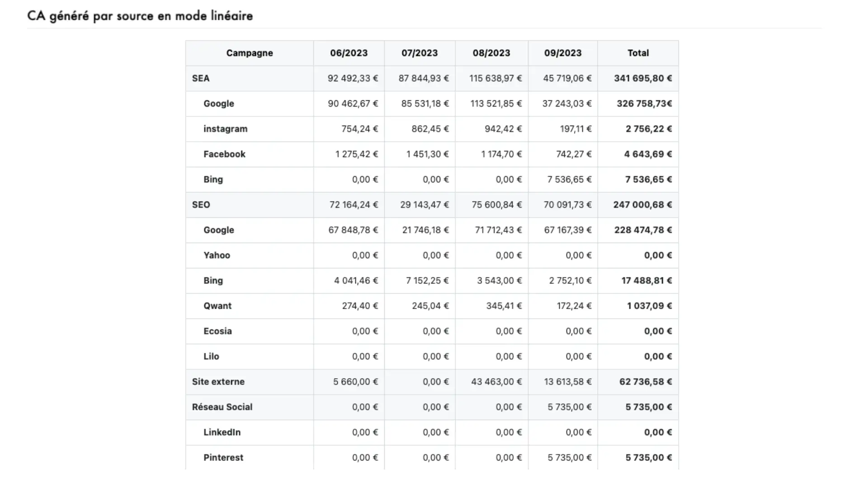This screenshot has height=488, width=868.
Task: Click the value 274,40 €
Action: tap(360, 306)
